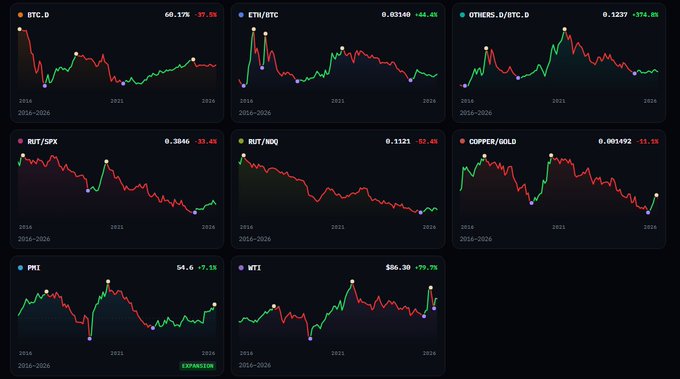The height and width of the screenshot is (379, 680).
Task: Select the lowest trough marker on PMI chart
Action: 90,339
